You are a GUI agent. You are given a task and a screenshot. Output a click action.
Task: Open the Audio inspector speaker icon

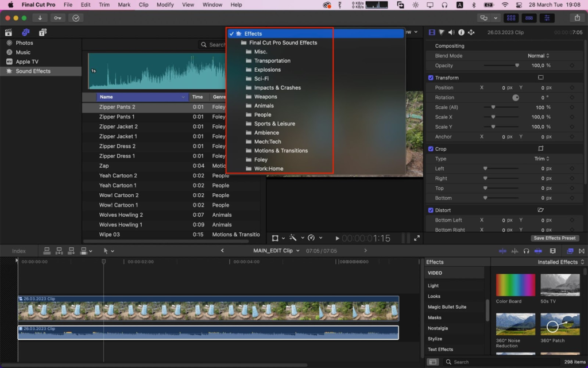click(x=451, y=33)
